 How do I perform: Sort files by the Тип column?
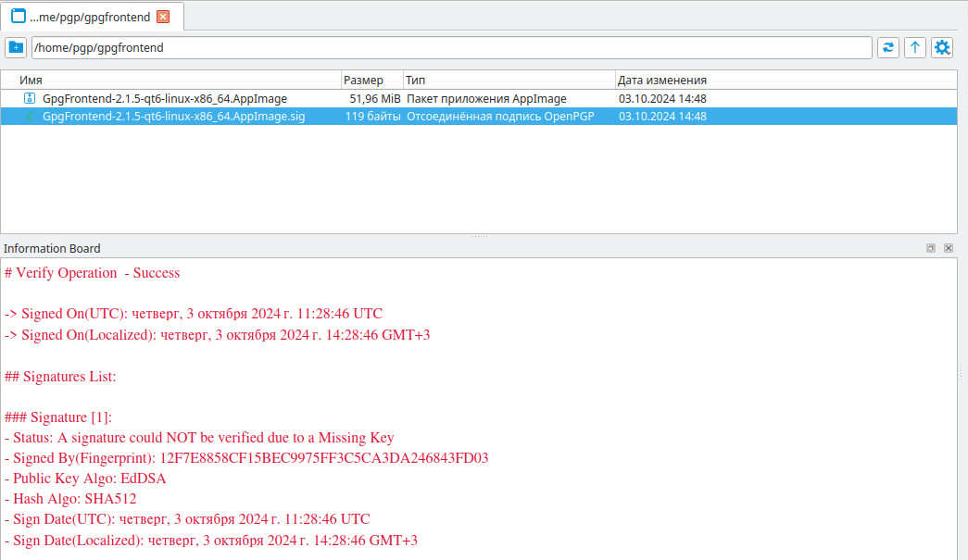pos(509,81)
